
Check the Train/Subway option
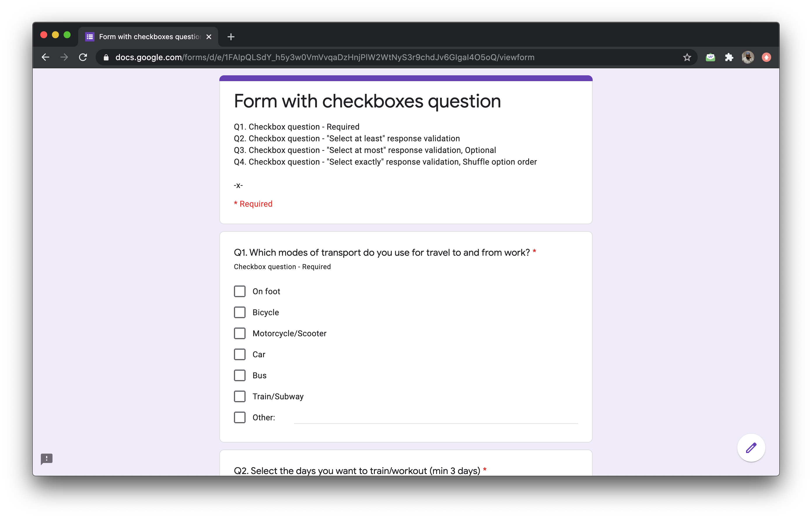(240, 396)
